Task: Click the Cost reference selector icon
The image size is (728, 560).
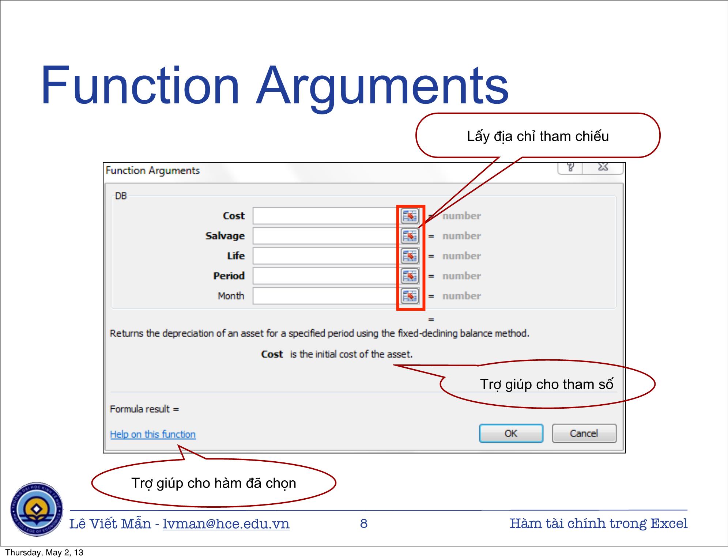Action: point(410,216)
